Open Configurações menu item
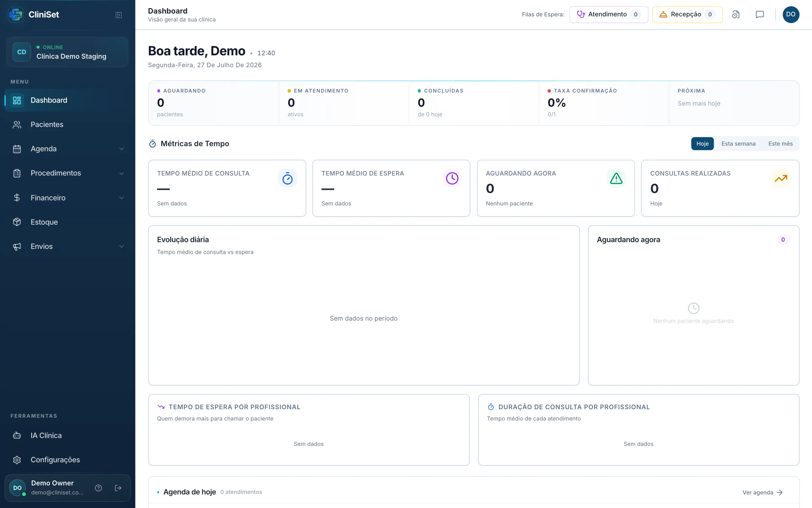Viewport: 812px width, 508px height. [67, 460]
